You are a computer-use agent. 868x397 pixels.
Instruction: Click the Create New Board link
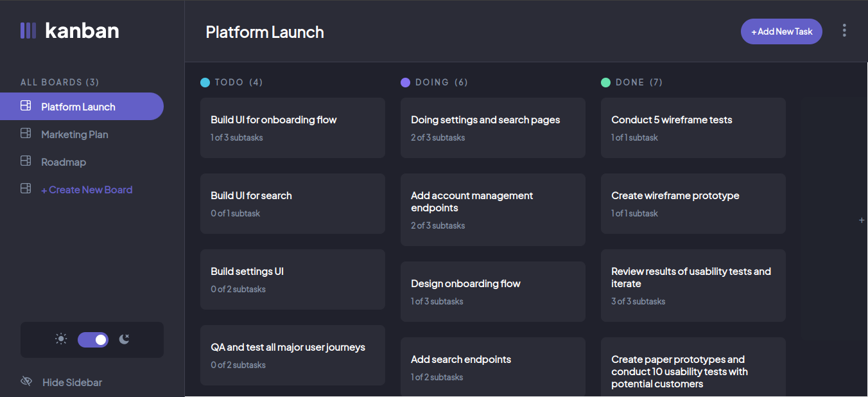(x=87, y=190)
